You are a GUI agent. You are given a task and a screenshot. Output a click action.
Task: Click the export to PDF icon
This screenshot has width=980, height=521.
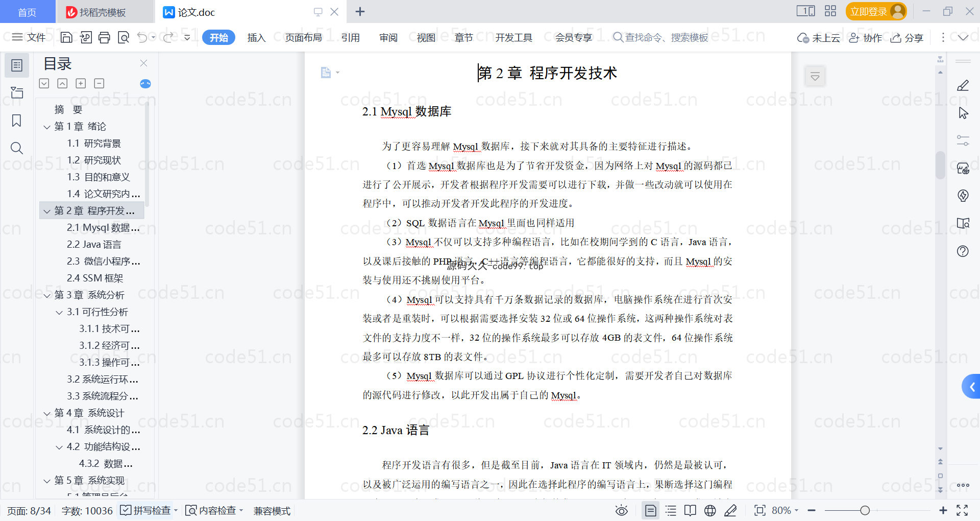pyautogui.click(x=86, y=37)
